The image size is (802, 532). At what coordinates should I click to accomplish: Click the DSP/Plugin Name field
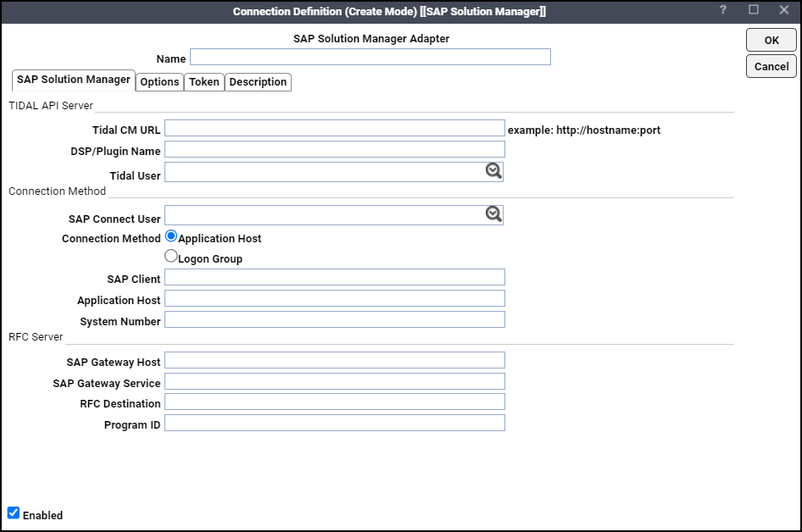click(x=335, y=149)
